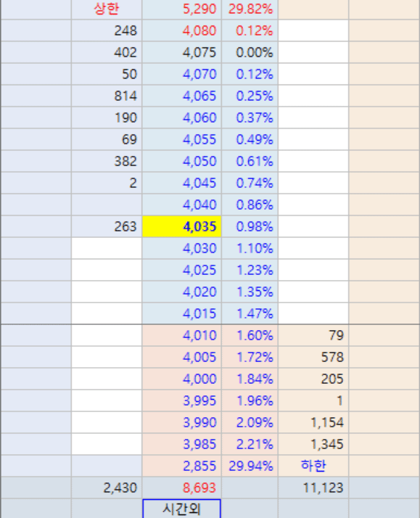Select ask price 4,080

coord(199,30)
